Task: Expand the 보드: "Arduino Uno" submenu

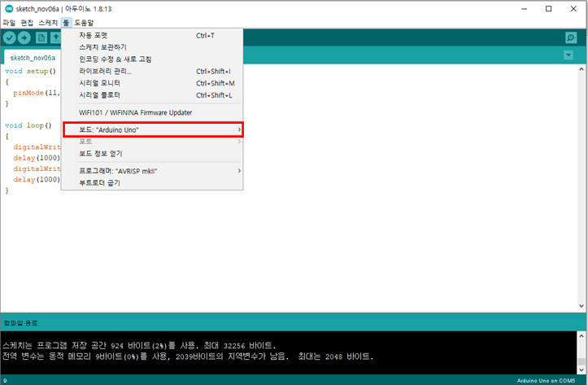Action: click(153, 130)
